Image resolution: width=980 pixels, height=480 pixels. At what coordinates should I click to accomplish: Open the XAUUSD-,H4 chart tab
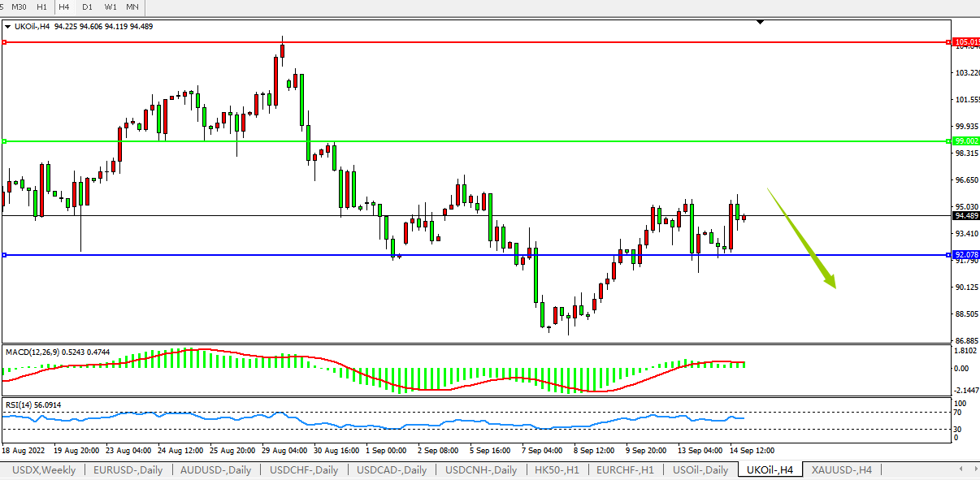pyautogui.click(x=842, y=470)
